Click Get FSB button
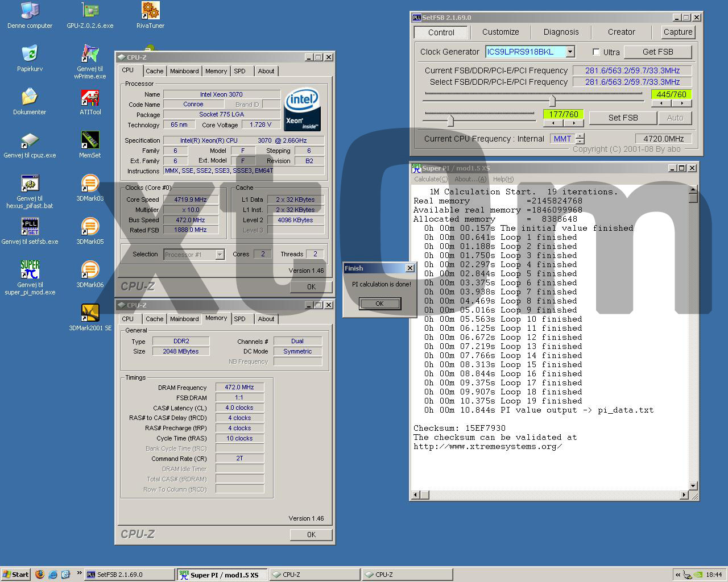This screenshot has width=728, height=582. click(658, 52)
